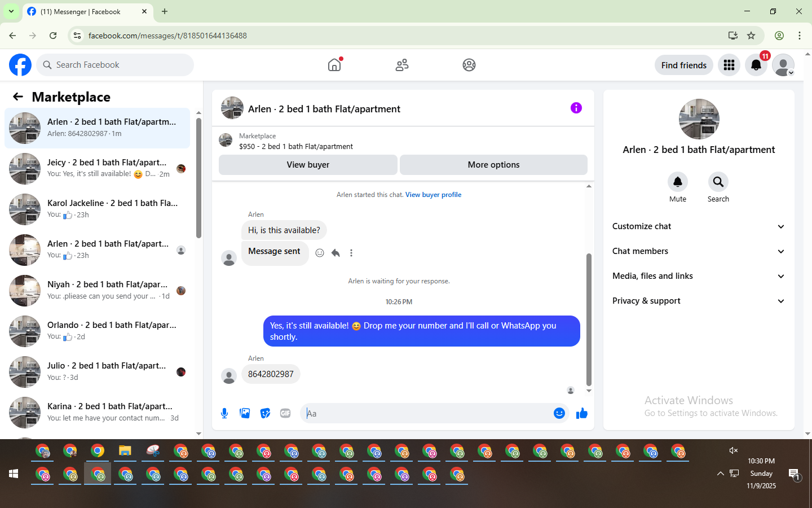Send a thumbs-up like
The height and width of the screenshot is (508, 812).
click(x=582, y=414)
